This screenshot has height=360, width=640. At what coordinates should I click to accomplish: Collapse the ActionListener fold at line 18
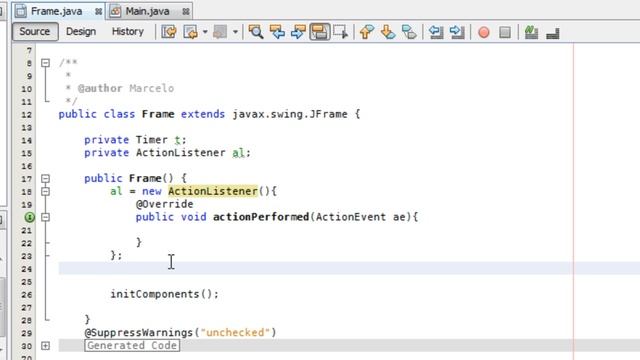45,191
